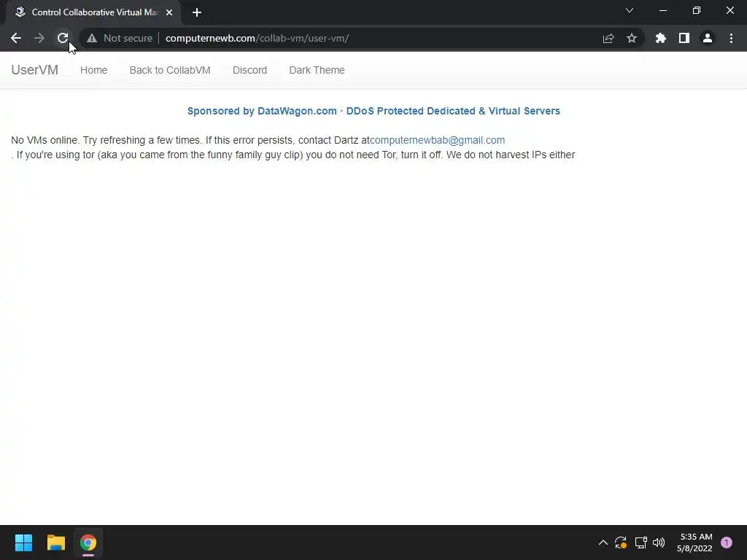Screen dimensions: 747x560
Task: Select the Control Collaborative Virtual Machines tab
Action: (x=93, y=12)
